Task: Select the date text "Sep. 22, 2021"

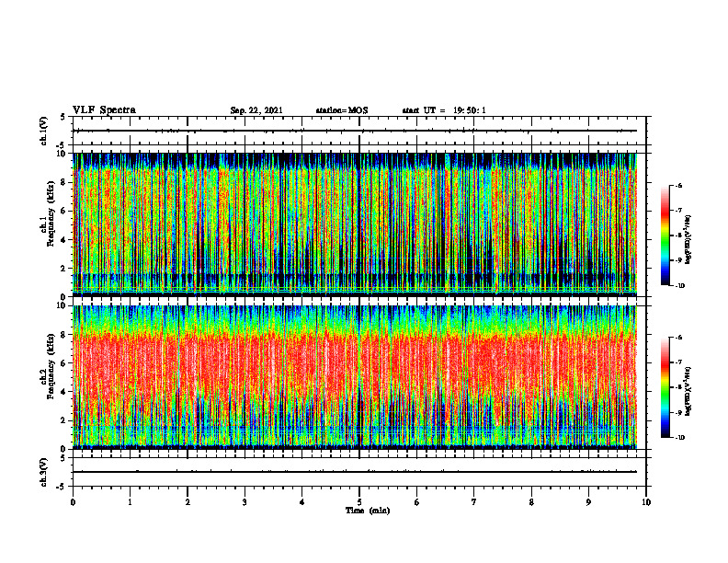Action: pos(256,110)
